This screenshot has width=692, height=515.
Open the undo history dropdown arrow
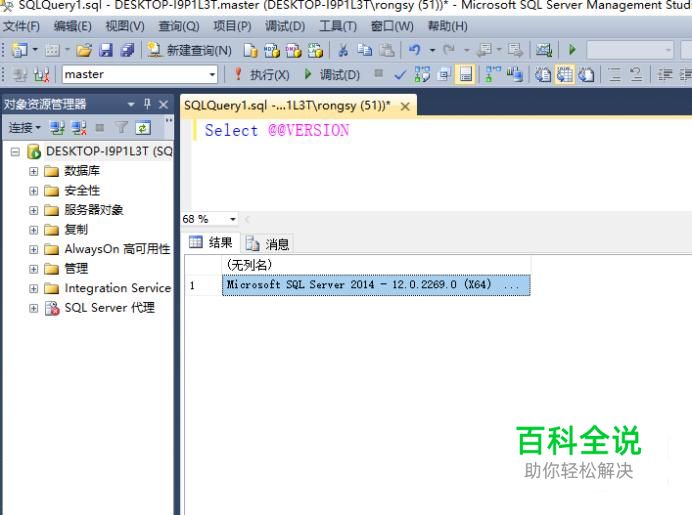point(432,50)
